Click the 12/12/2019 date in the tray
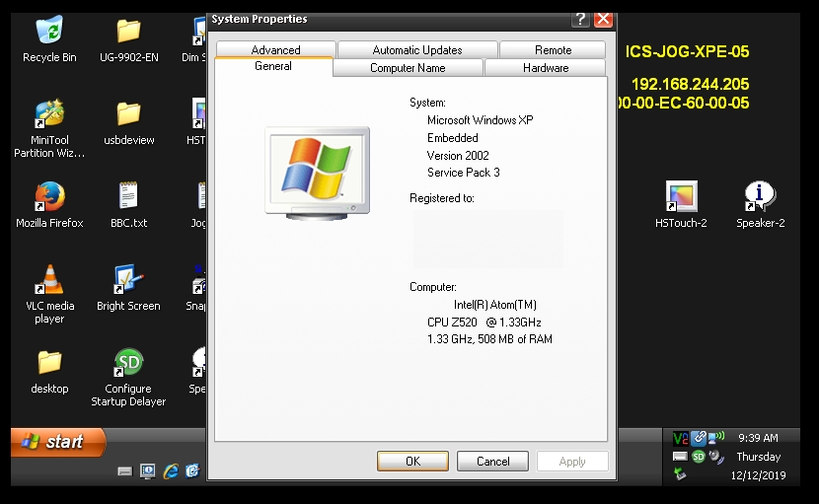The image size is (819, 504). [758, 475]
